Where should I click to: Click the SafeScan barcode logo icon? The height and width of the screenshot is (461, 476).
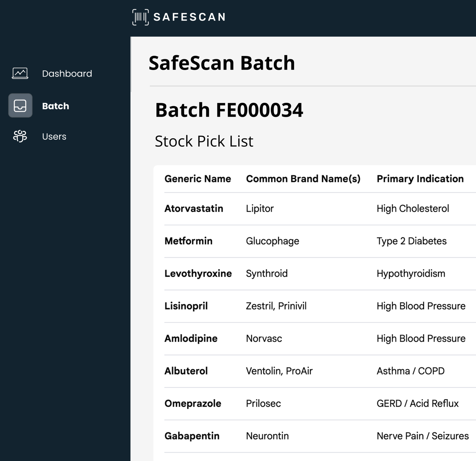click(140, 17)
